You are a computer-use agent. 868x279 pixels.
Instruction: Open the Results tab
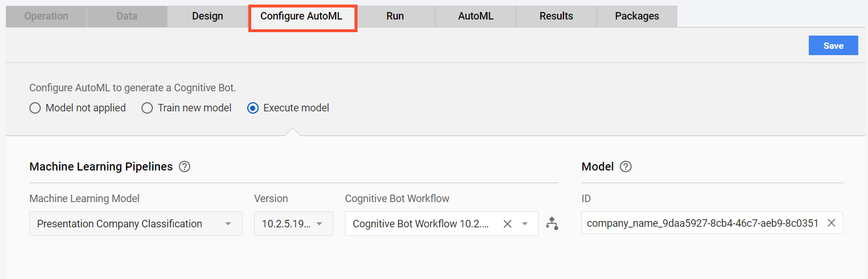(x=556, y=16)
